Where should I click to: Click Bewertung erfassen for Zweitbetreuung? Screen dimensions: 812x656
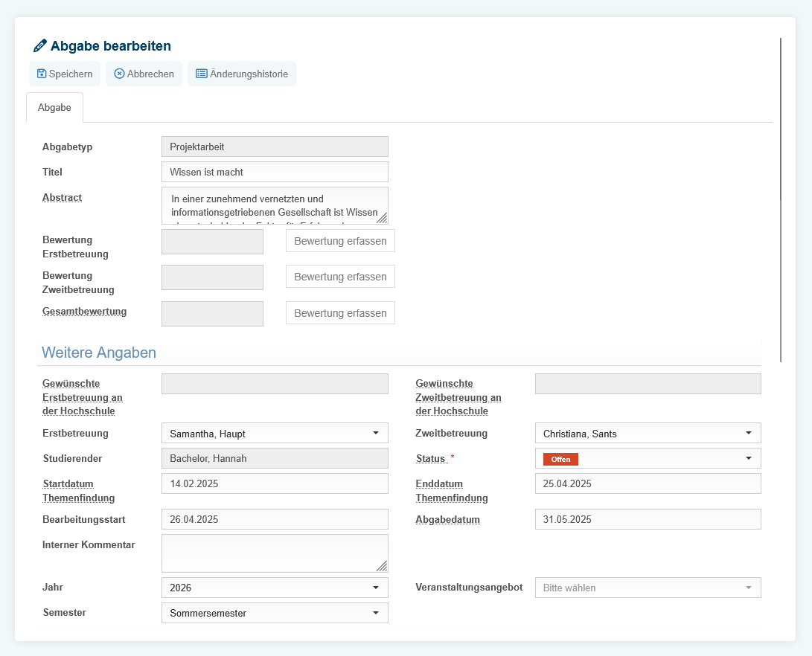coord(340,277)
